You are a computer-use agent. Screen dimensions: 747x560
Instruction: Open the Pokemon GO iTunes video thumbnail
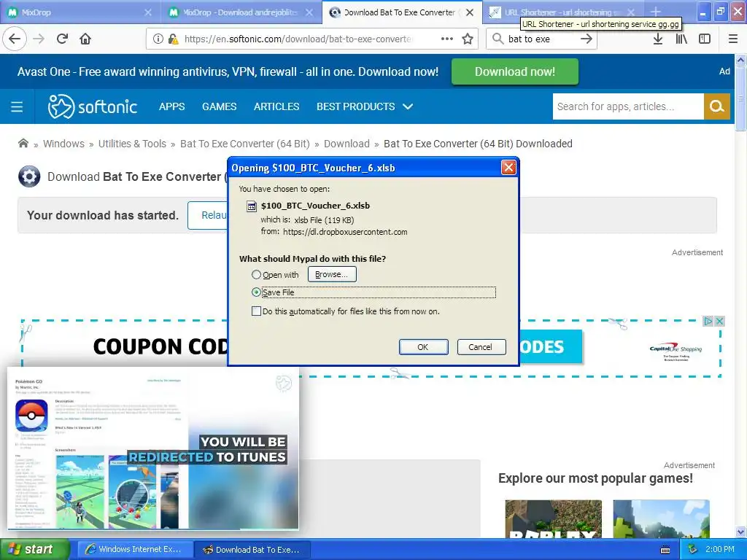click(x=153, y=448)
